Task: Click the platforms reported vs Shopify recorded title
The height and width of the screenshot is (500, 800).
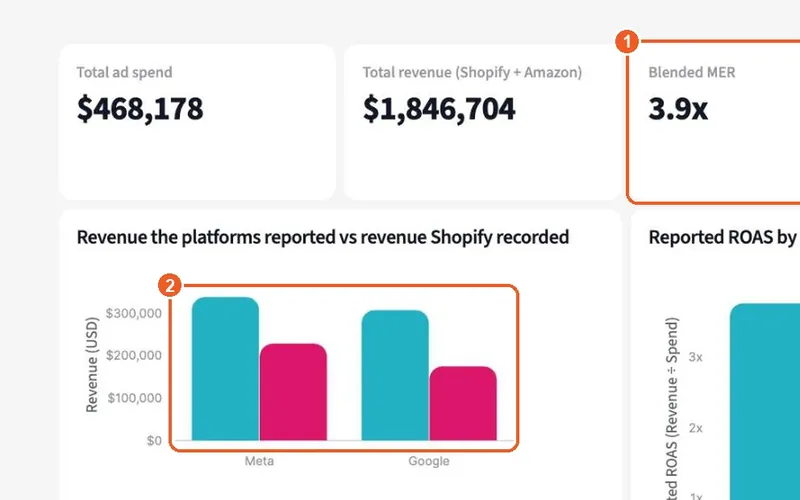Action: tap(323, 237)
